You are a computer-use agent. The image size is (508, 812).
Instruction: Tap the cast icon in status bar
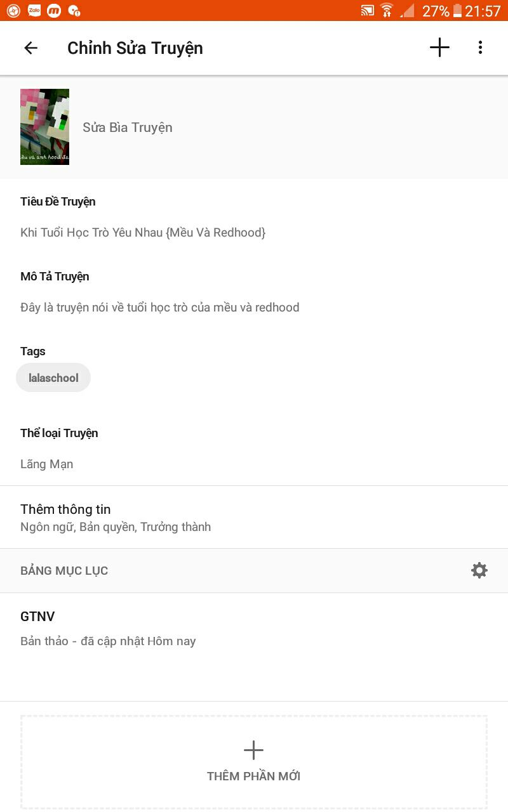368,10
